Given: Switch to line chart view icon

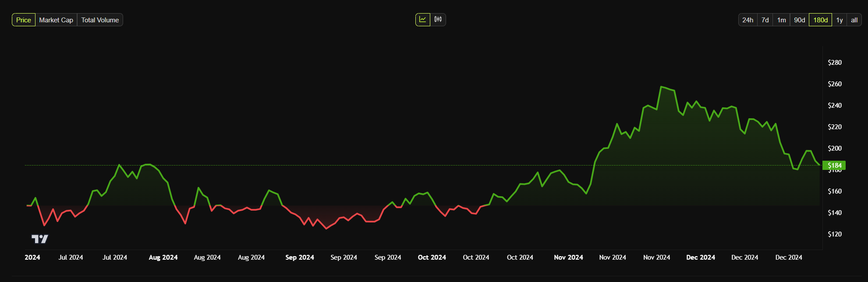Looking at the screenshot, I should click(422, 20).
